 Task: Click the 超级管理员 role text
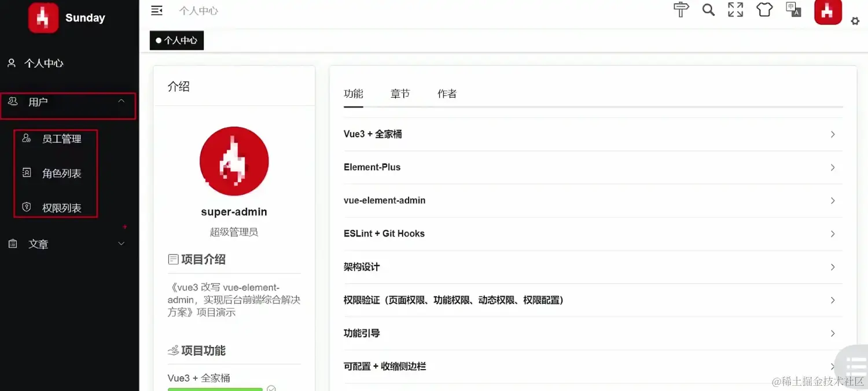(x=234, y=232)
